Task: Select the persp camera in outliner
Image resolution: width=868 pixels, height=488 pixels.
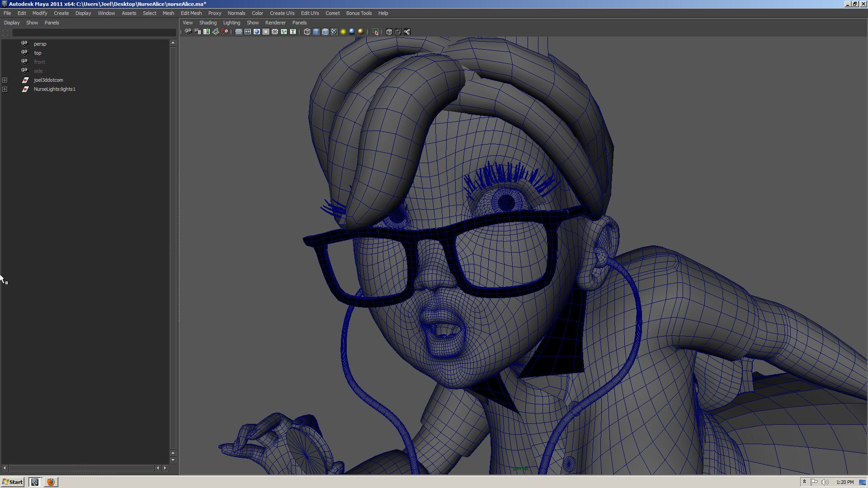Action: pos(40,44)
